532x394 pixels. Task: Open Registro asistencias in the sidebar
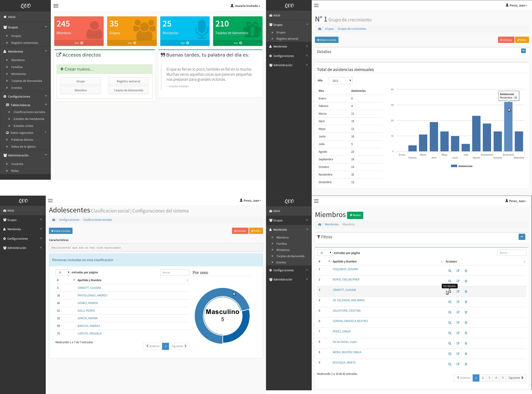pyautogui.click(x=24, y=43)
